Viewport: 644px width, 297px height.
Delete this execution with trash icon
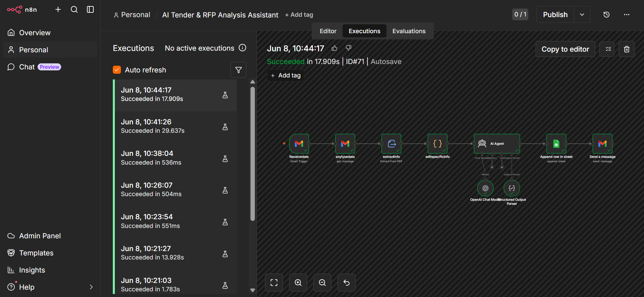(627, 49)
